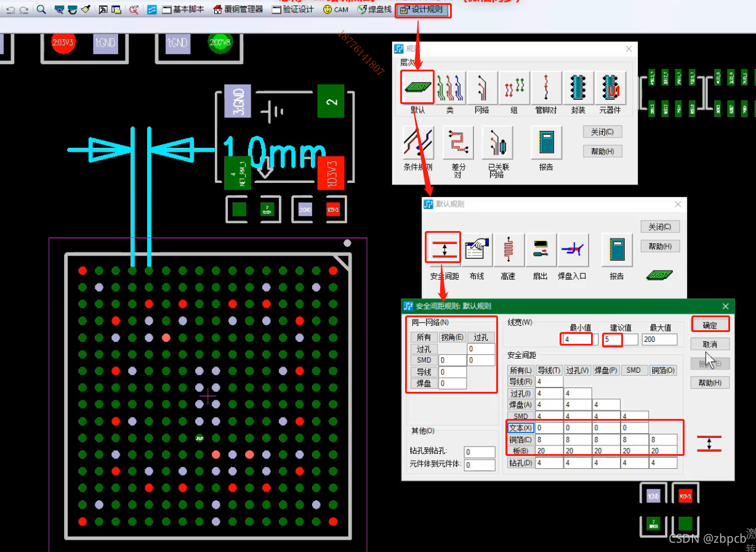
Task: Open the CAM toolbar item
Action: click(336, 10)
